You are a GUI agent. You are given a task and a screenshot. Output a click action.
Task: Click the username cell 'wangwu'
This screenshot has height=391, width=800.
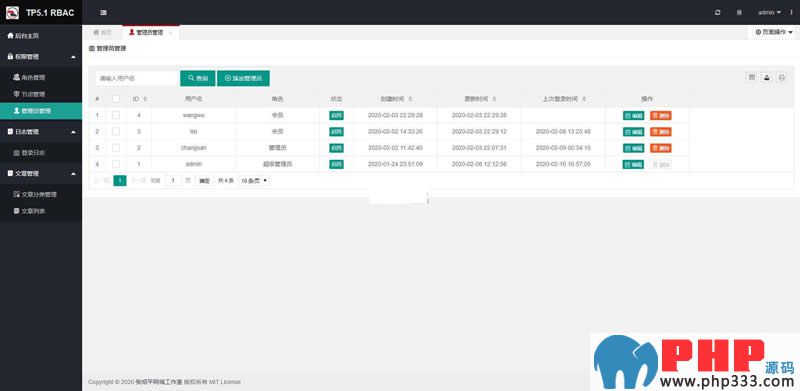coord(193,115)
